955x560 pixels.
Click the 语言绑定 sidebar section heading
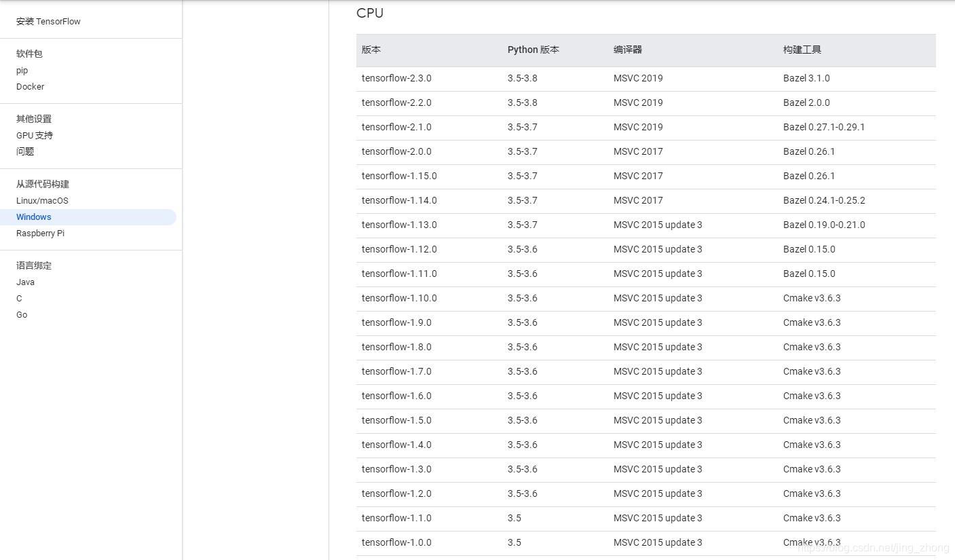(34, 265)
